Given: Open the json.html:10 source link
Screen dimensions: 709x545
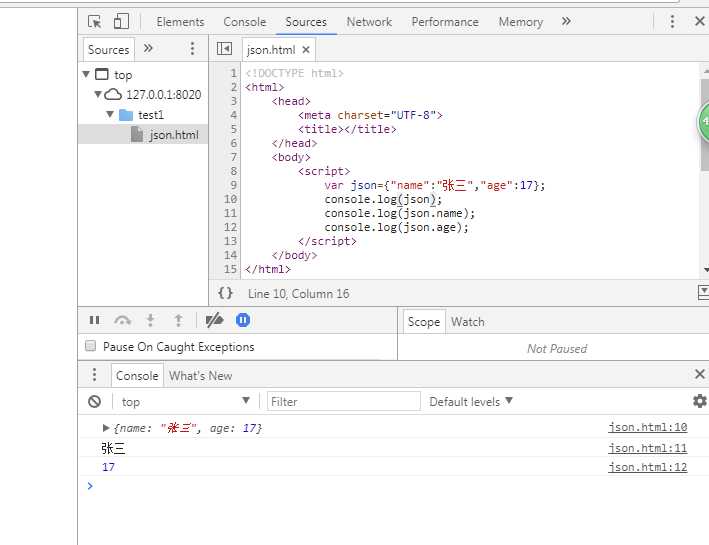Looking at the screenshot, I should click(x=648, y=427).
